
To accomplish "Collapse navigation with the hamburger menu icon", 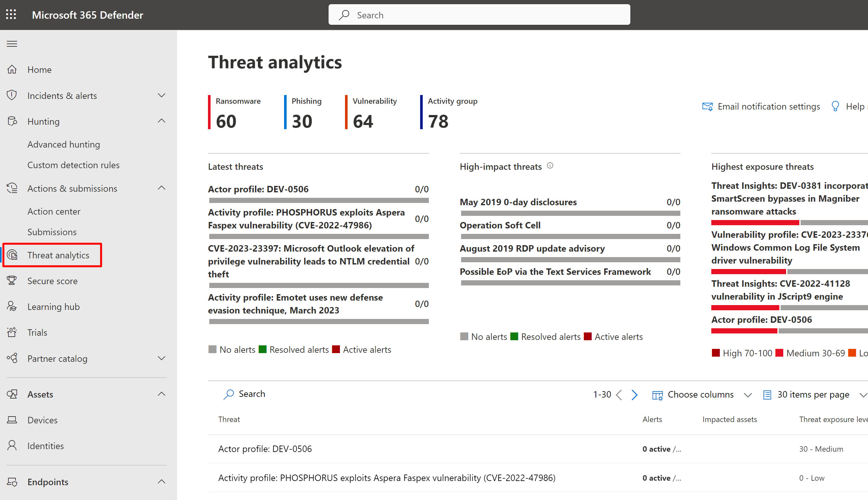I will tap(12, 43).
